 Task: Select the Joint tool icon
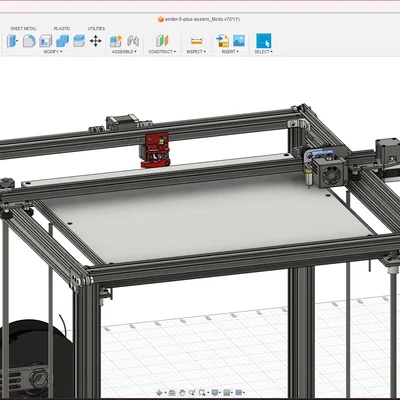(x=133, y=41)
